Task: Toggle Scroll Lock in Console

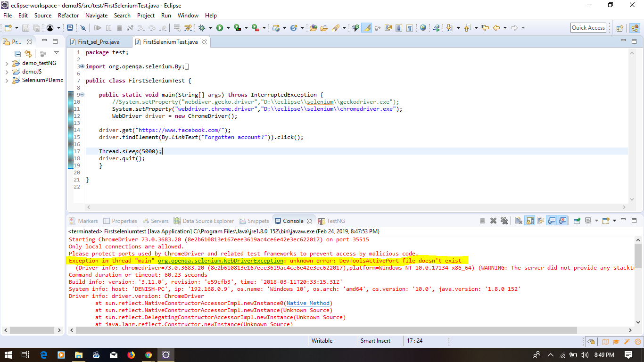Action: 530,221
